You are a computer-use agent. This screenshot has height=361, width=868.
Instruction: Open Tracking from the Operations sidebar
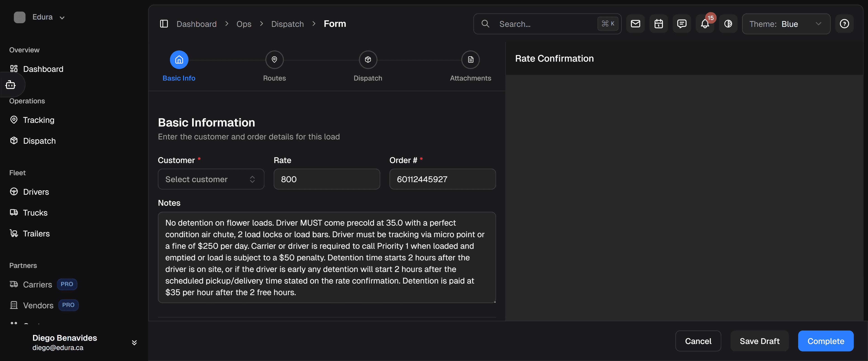click(x=38, y=120)
